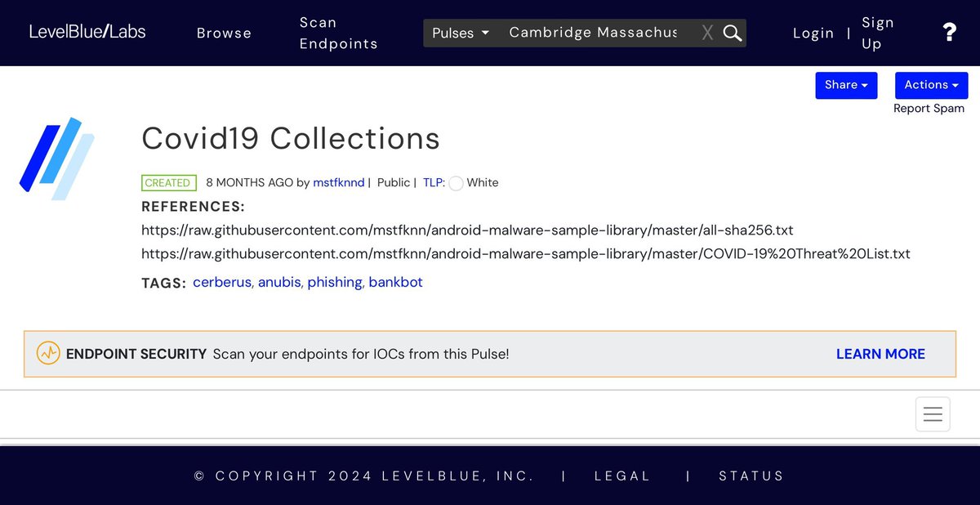980x505 pixels.
Task: Open the help question mark icon
Action: [949, 33]
